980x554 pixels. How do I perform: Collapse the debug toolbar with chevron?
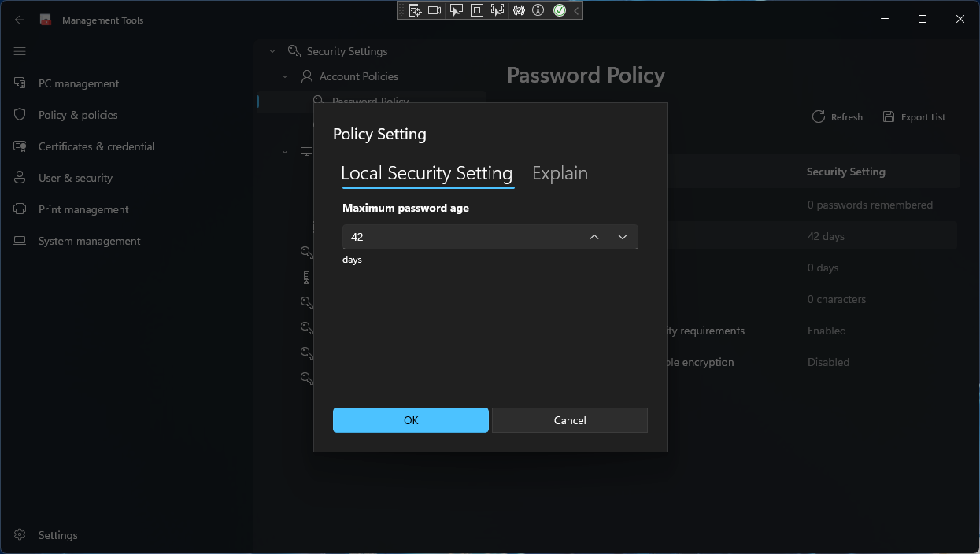tap(576, 10)
